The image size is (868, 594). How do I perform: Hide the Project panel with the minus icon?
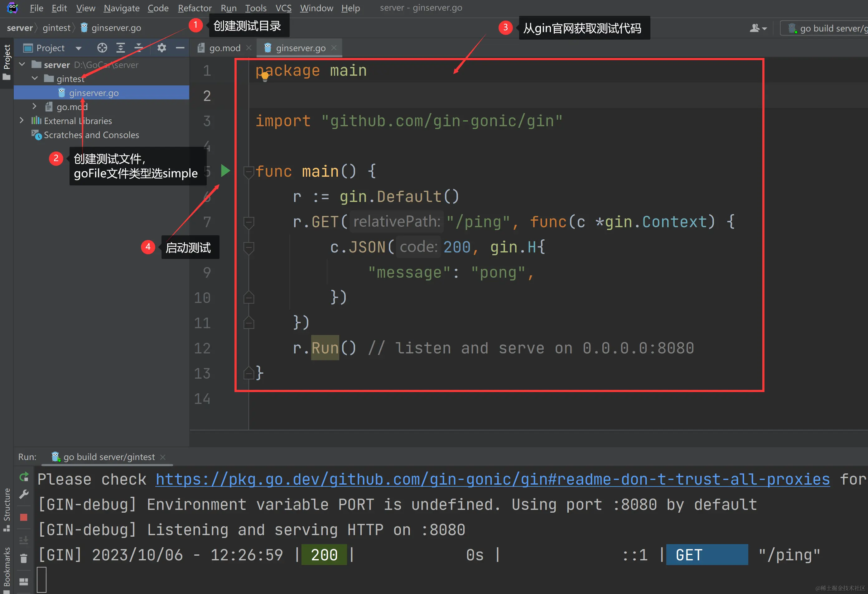[180, 48]
